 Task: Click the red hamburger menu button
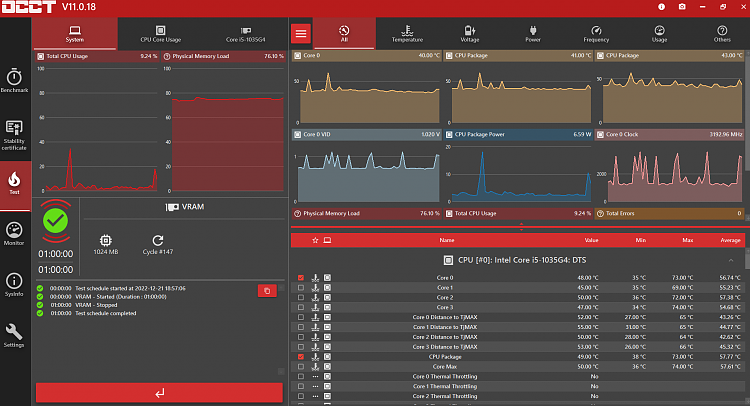click(x=301, y=33)
